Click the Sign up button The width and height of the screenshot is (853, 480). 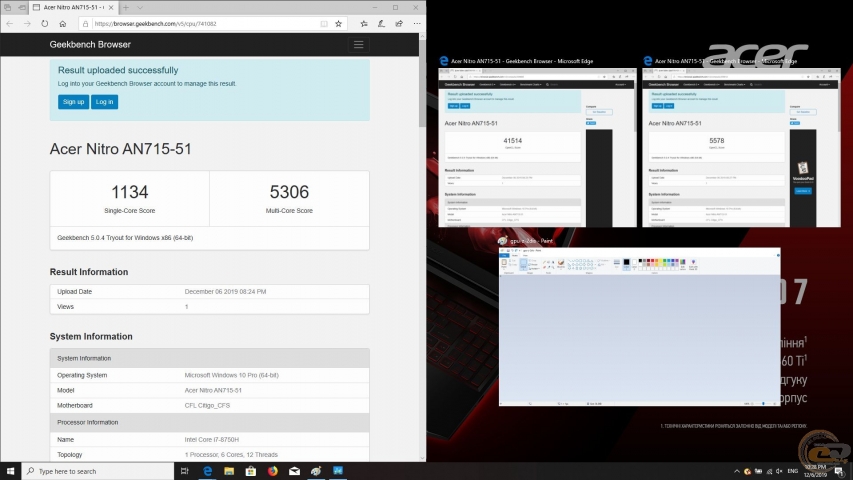tap(73, 102)
